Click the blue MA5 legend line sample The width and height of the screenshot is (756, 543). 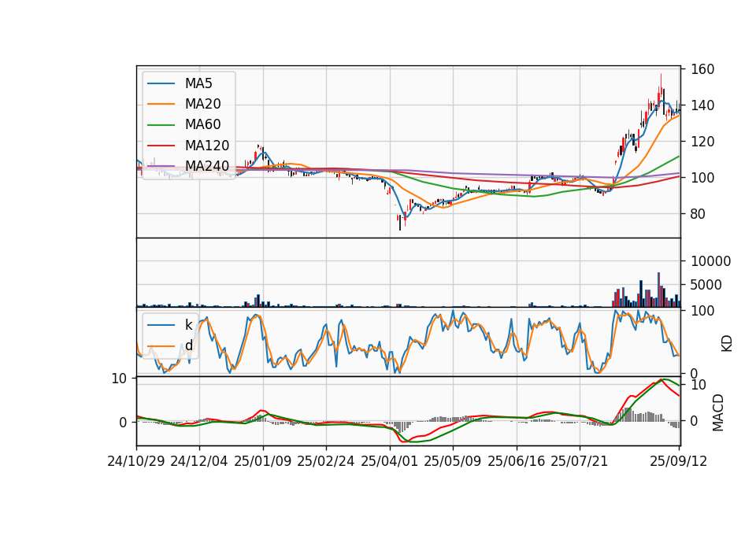161,83
